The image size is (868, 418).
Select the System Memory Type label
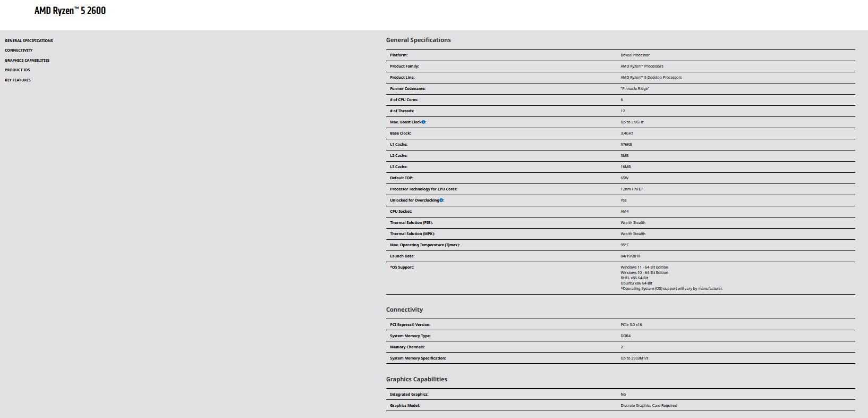[x=411, y=336]
